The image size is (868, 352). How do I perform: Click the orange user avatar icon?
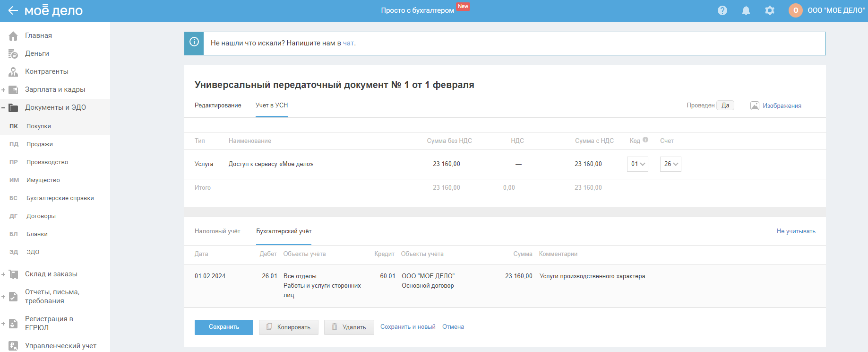pos(795,10)
